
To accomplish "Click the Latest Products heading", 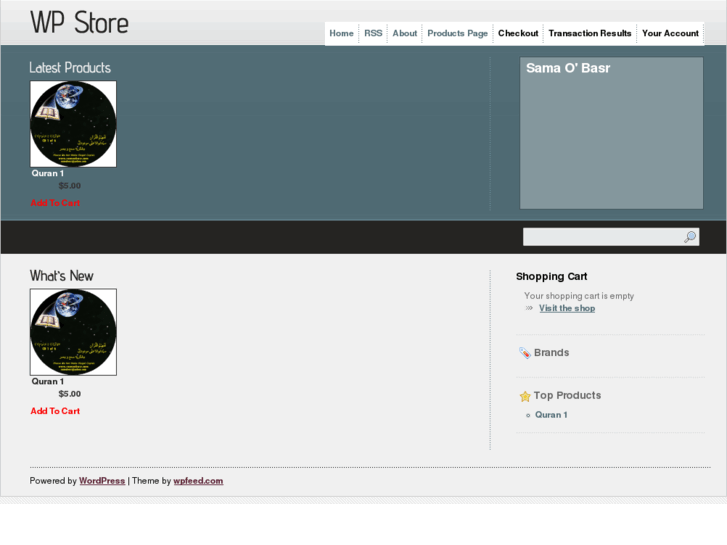I will pos(70,68).
